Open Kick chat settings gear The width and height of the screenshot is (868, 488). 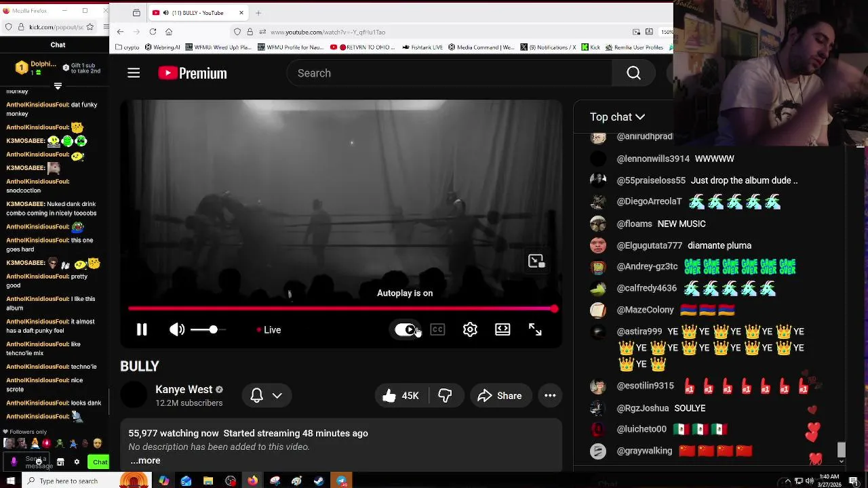[x=77, y=462]
